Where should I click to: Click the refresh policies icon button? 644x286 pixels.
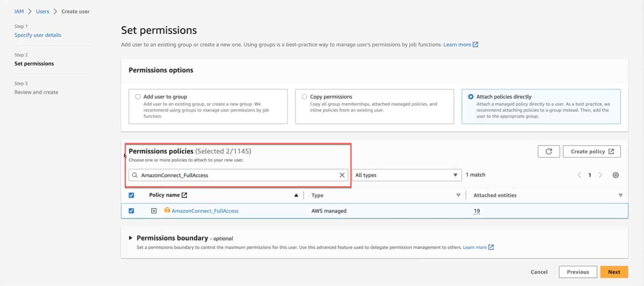click(x=548, y=151)
